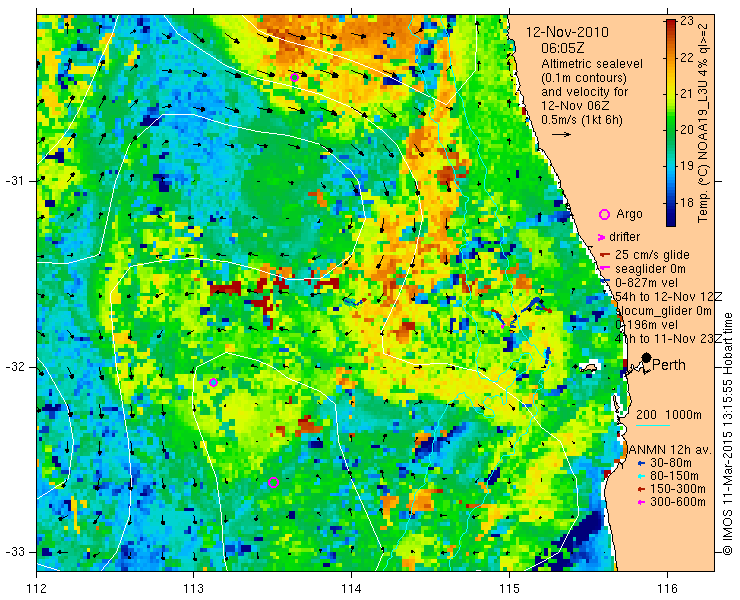Click the longitude axis label 115

[x=509, y=589]
